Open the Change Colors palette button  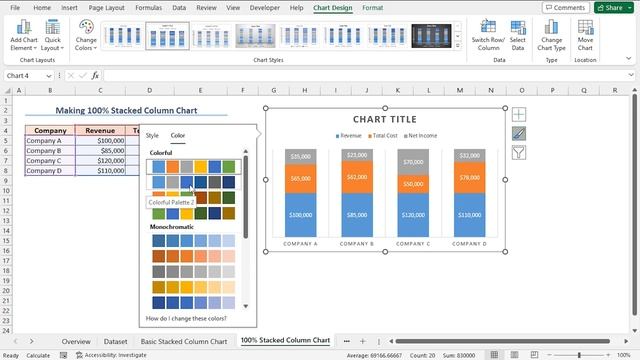pos(86,36)
